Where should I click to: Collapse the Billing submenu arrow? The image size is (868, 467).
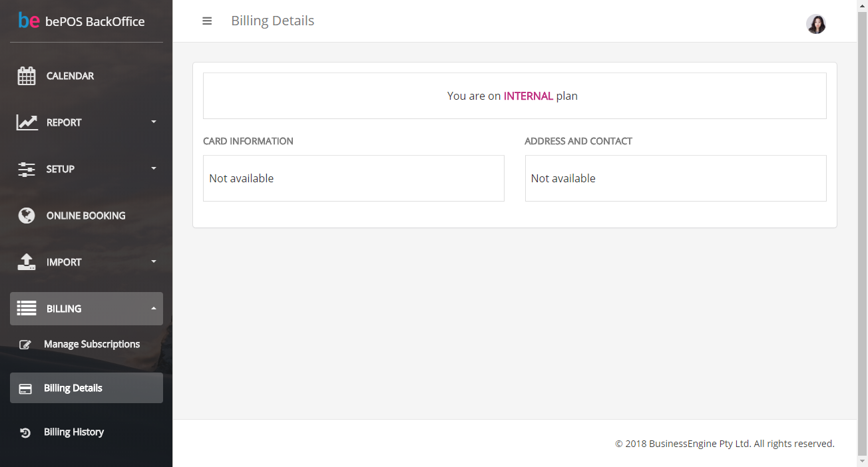click(x=154, y=309)
